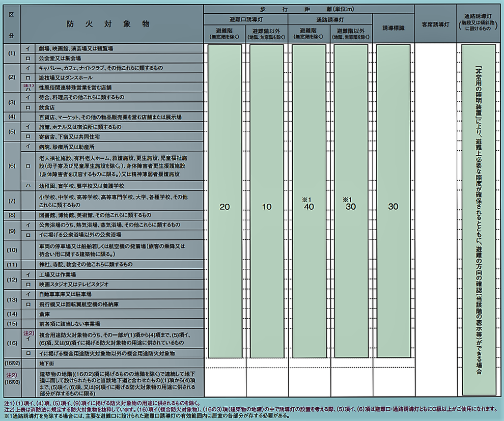
Task: Select the row 'イに掲げる複合用途防火対象物以外の複合用途防火対象物'
Action: 119,353
